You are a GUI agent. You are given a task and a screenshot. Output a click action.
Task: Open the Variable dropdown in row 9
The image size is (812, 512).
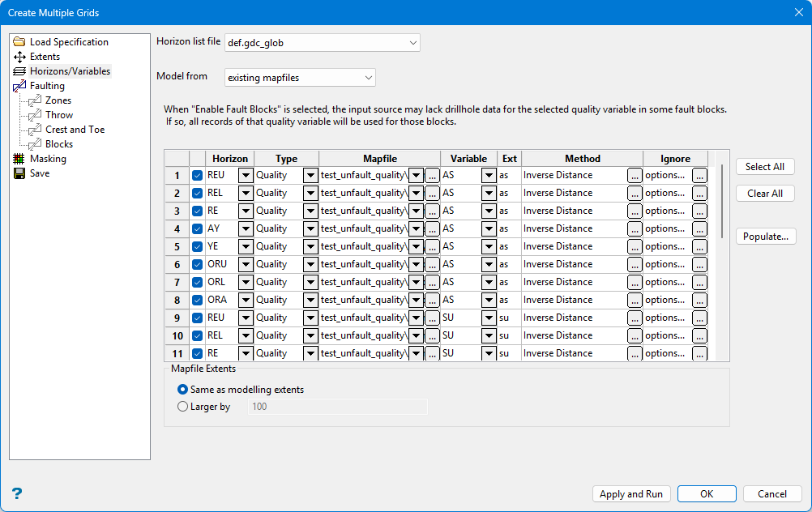tap(489, 318)
